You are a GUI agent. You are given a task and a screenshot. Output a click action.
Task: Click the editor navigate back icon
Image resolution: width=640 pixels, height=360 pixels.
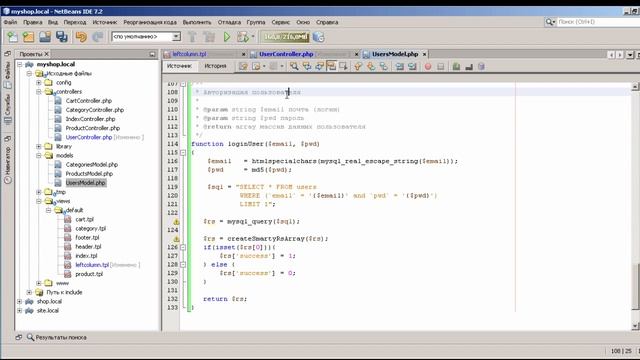[256, 66]
